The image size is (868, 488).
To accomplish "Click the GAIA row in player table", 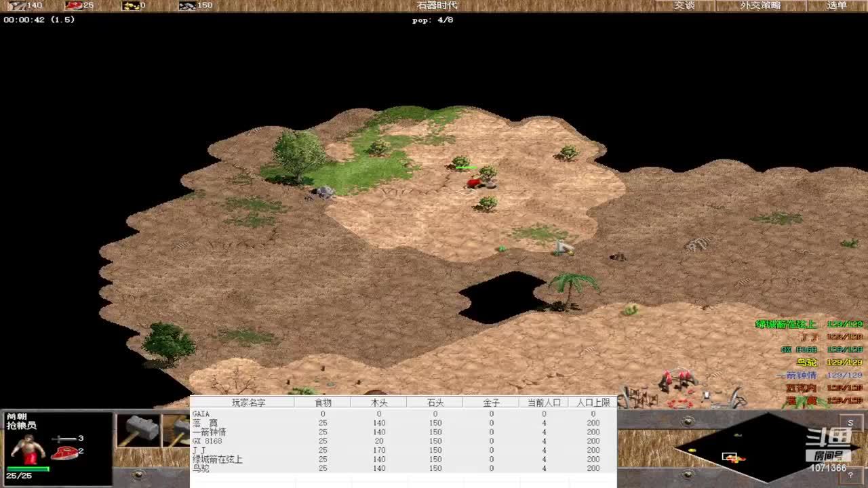I will [403, 413].
